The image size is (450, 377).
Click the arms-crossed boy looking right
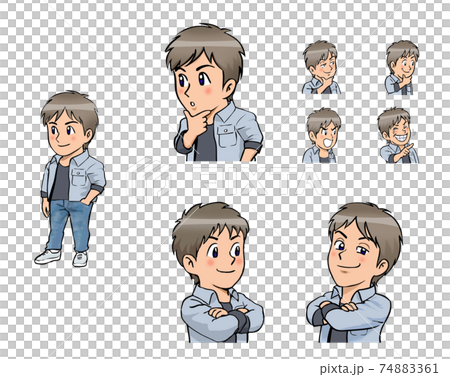point(218,272)
